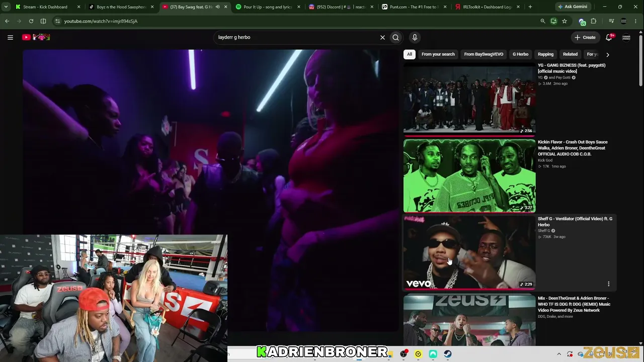Go to YouTube home via logo
644x362 pixels.
(x=36, y=37)
